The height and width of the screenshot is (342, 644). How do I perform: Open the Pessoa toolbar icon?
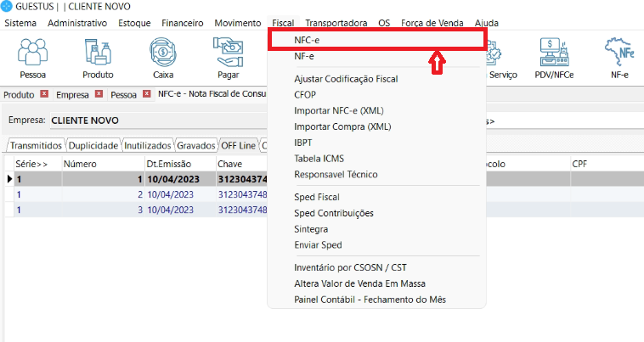click(x=31, y=58)
